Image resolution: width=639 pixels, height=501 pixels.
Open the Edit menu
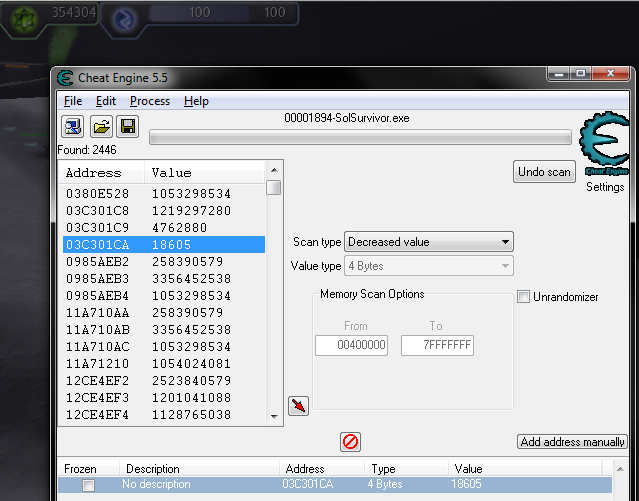[106, 101]
